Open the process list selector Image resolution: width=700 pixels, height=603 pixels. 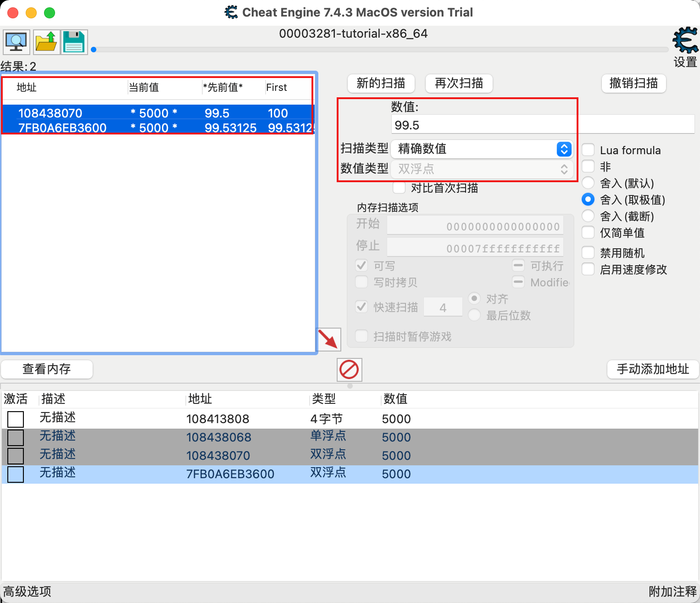click(x=16, y=42)
